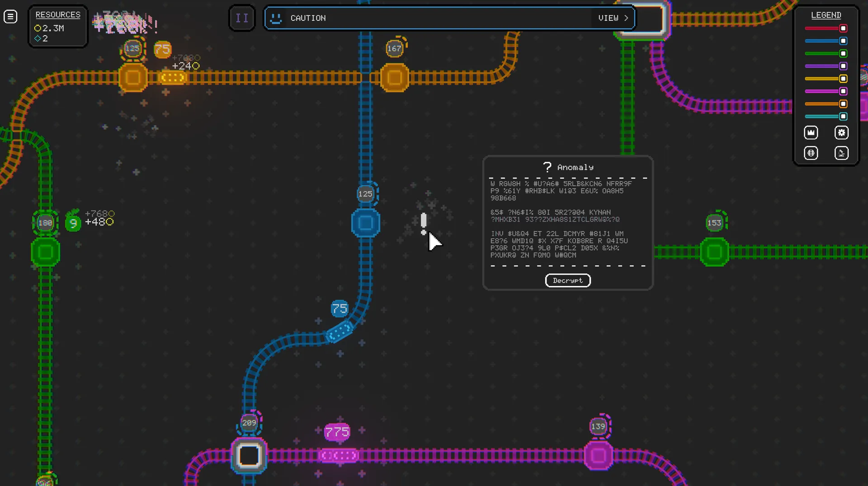Click the RESOURCES heading
Viewport: 868px width, 486px height.
tap(58, 15)
